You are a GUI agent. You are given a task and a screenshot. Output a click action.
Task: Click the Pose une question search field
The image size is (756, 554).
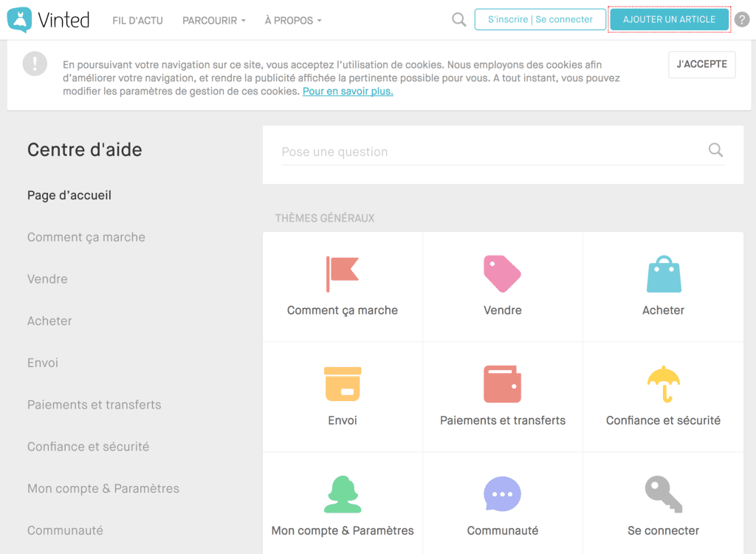(x=503, y=152)
